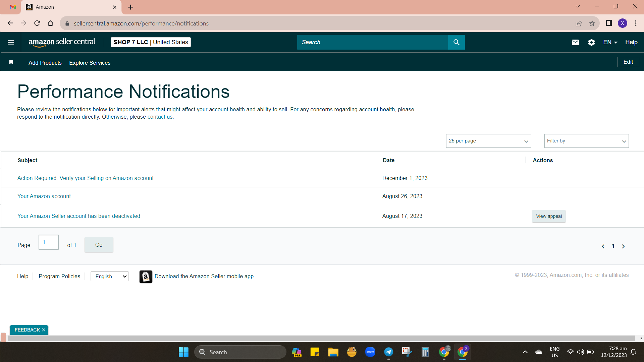
Task: Open the buyer messages mail icon
Action: pos(575,42)
